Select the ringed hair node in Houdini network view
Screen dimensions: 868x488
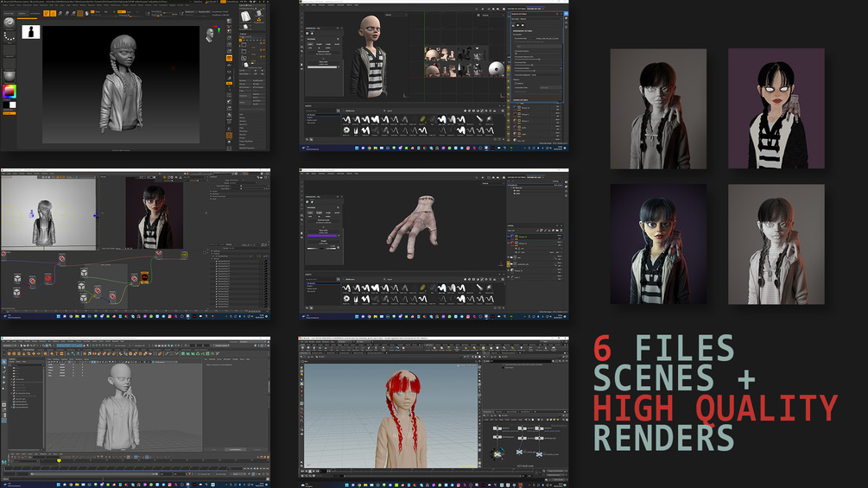point(497,454)
